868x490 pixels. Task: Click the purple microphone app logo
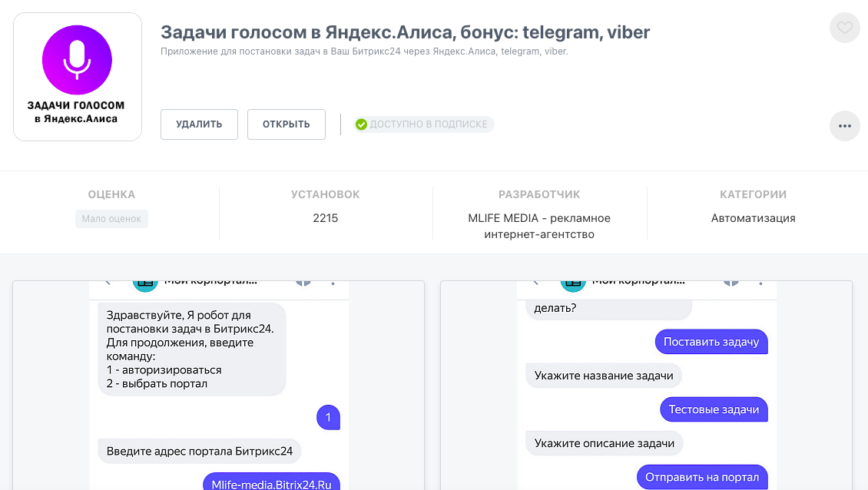click(77, 60)
